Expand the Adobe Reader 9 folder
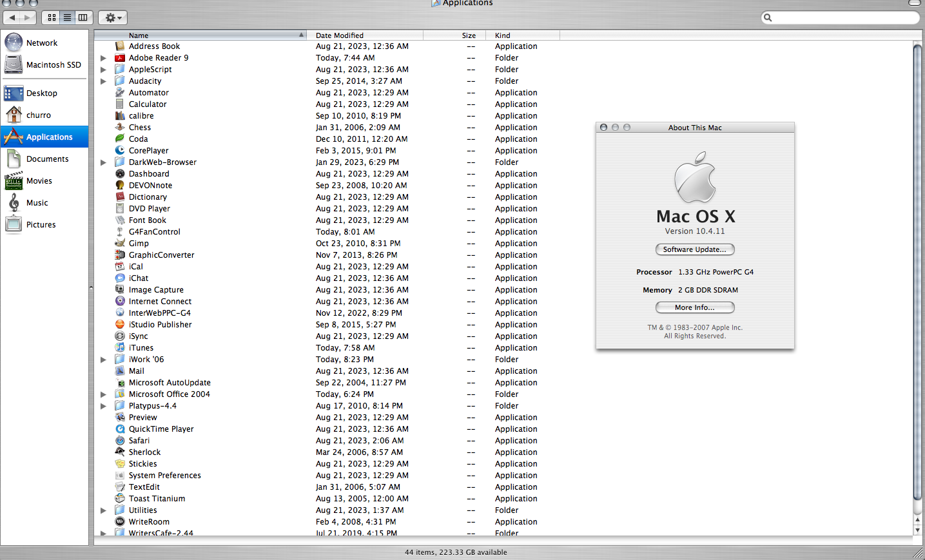 click(x=103, y=58)
